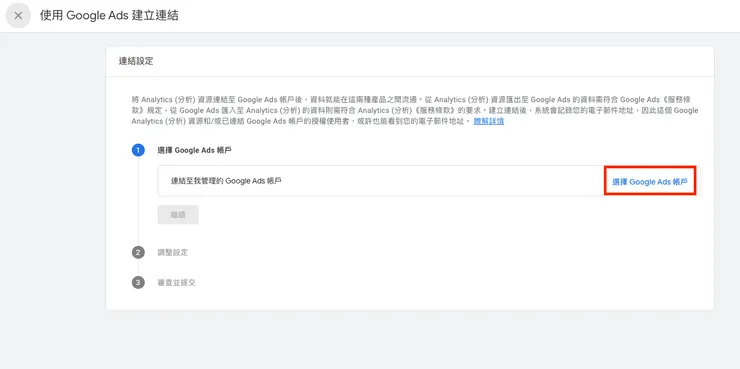
Task: Click the 連結設定 card header
Action: (x=136, y=61)
